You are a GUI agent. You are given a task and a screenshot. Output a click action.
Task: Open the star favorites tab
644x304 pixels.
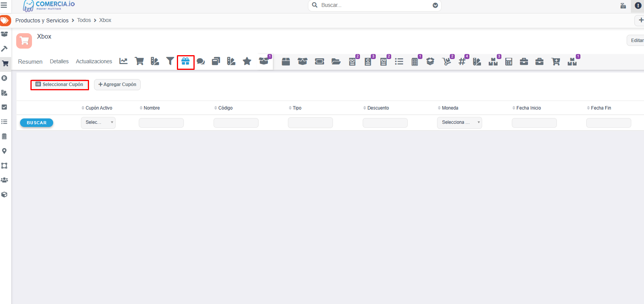[247, 61]
